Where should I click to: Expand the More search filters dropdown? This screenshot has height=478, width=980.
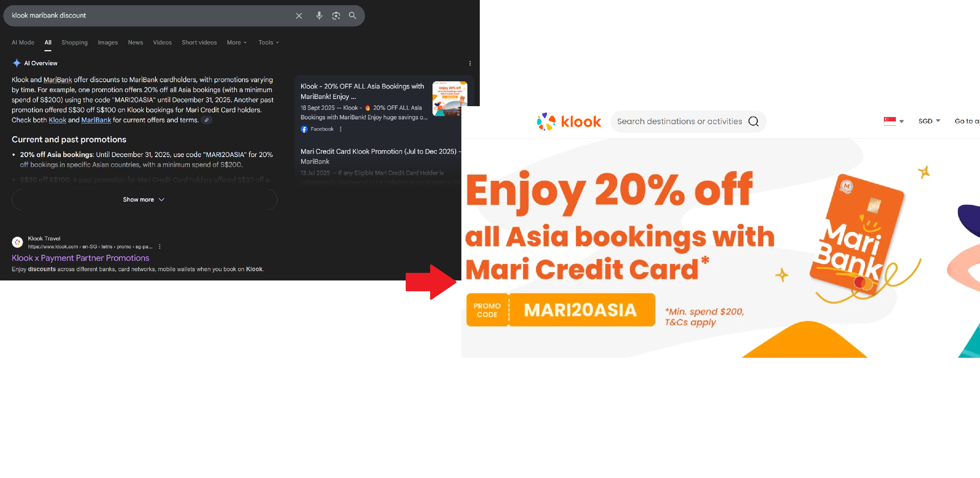click(237, 42)
